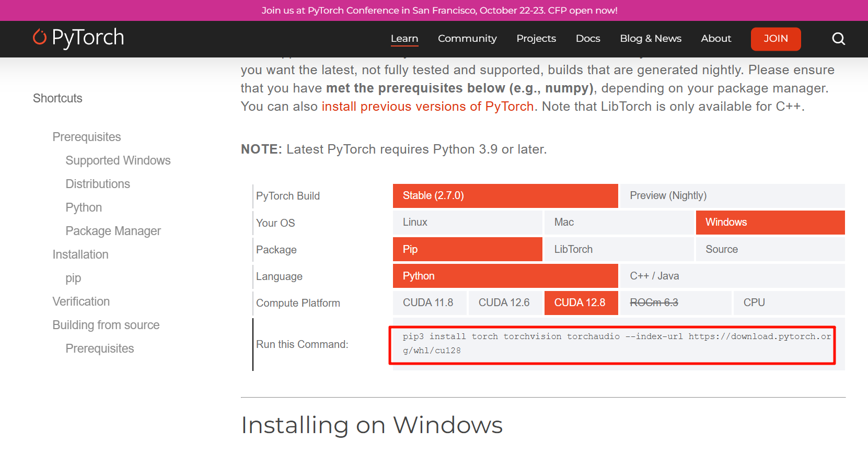Image resolution: width=868 pixels, height=454 pixels.
Task: Open the Blog & News menu
Action: 650,39
